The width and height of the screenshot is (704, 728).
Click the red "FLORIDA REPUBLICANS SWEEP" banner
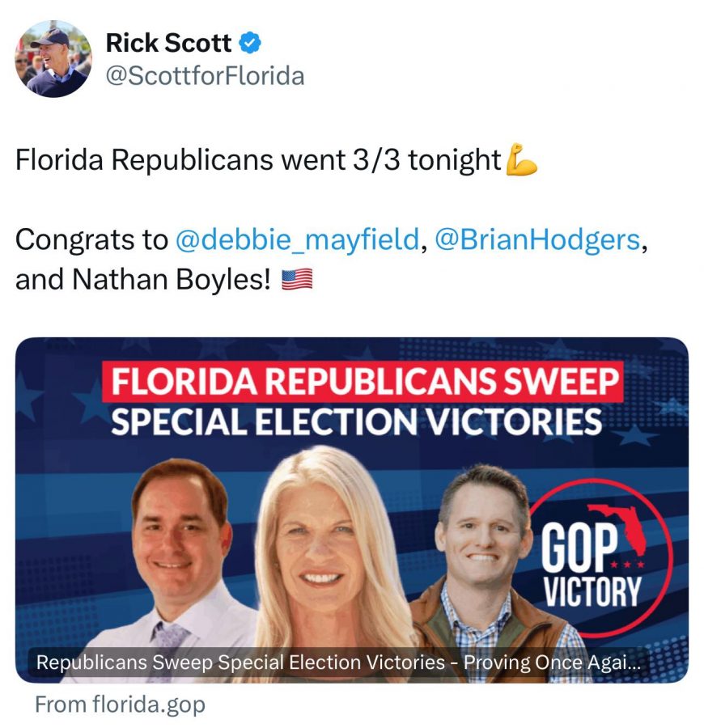pyautogui.click(x=366, y=382)
